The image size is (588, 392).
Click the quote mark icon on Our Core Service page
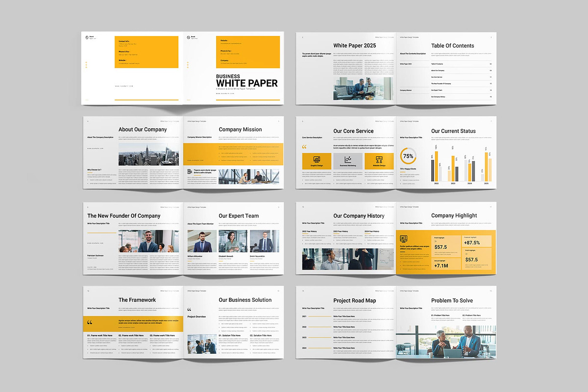click(x=304, y=147)
